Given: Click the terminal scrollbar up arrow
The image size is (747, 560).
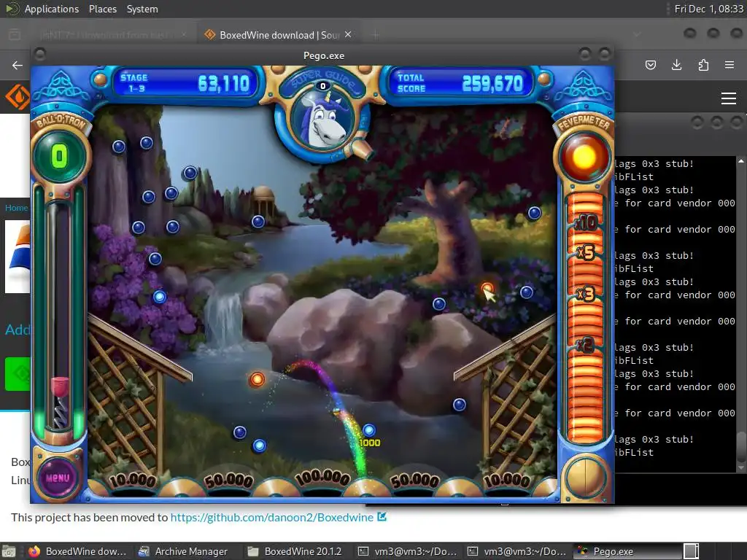Looking at the screenshot, I should click(x=741, y=161).
